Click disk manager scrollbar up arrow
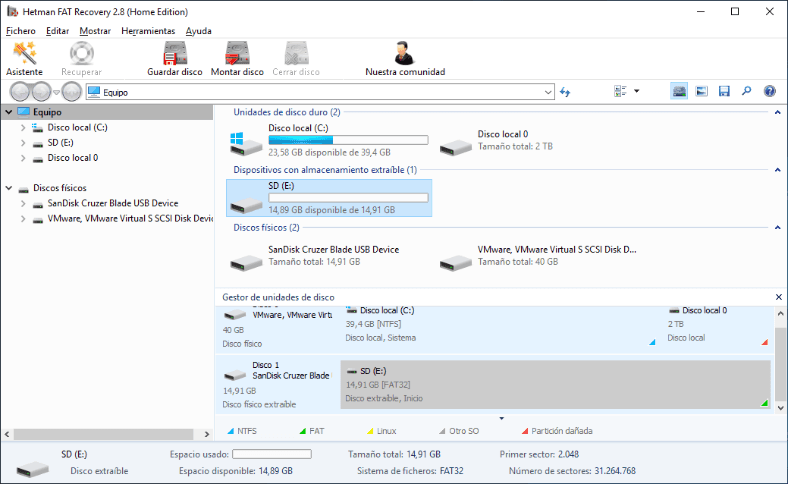 [x=780, y=313]
